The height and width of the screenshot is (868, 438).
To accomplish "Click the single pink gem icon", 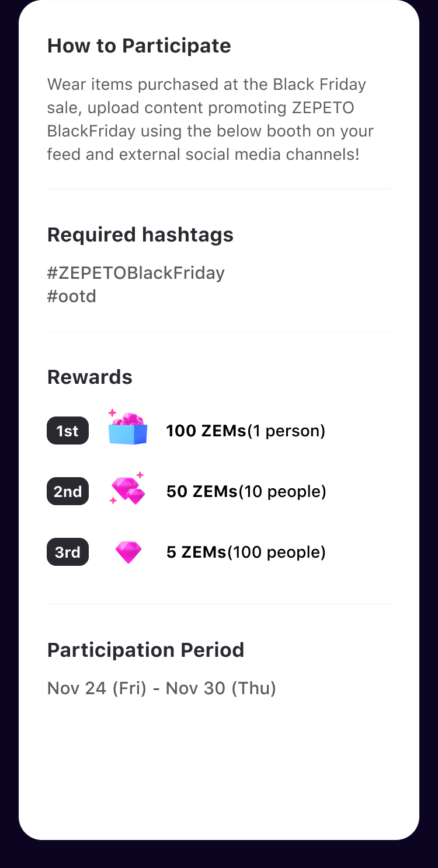I will 128,552.
